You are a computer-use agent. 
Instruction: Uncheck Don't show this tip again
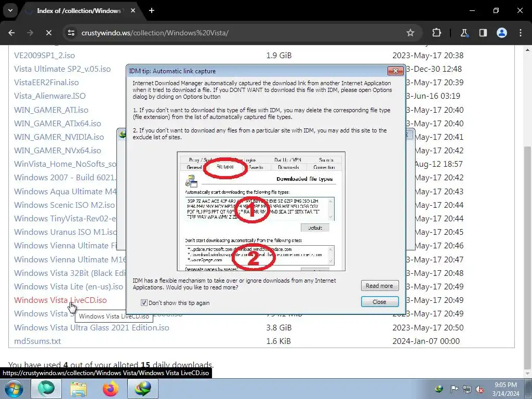[144, 303]
